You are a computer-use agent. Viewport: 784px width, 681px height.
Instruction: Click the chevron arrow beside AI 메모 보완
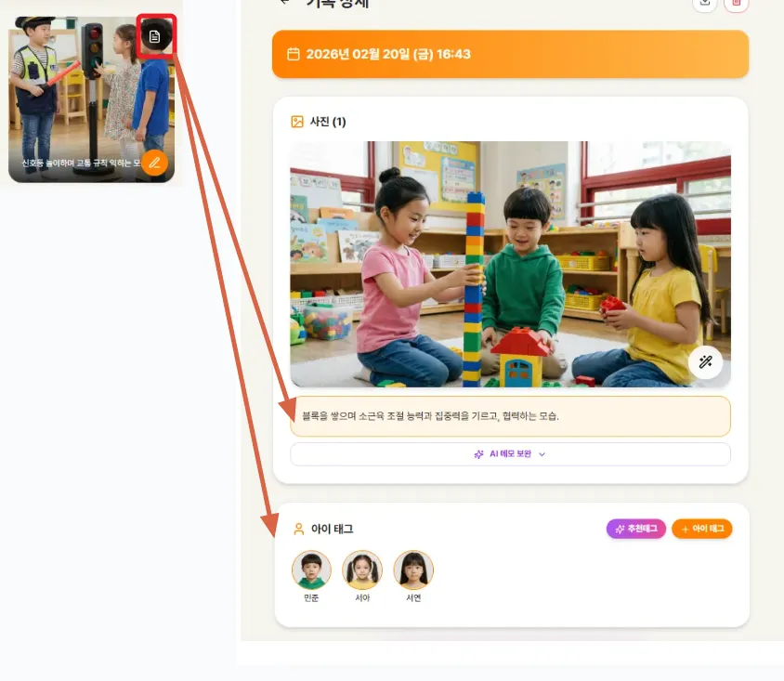pyautogui.click(x=542, y=454)
